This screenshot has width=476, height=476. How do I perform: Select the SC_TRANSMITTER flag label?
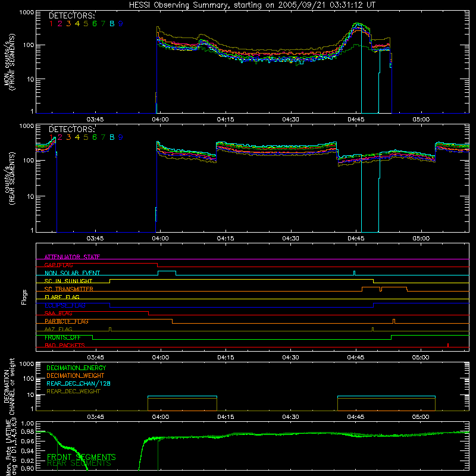(68, 289)
